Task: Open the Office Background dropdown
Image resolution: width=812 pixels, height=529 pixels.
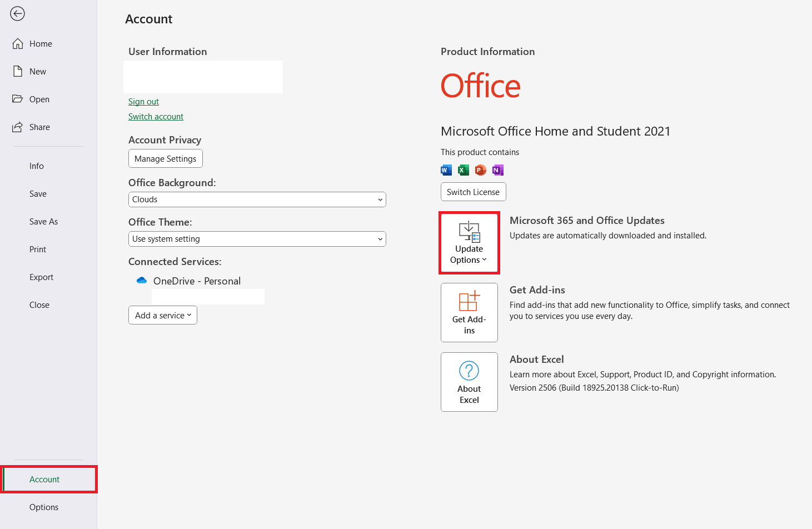Action: (257, 199)
